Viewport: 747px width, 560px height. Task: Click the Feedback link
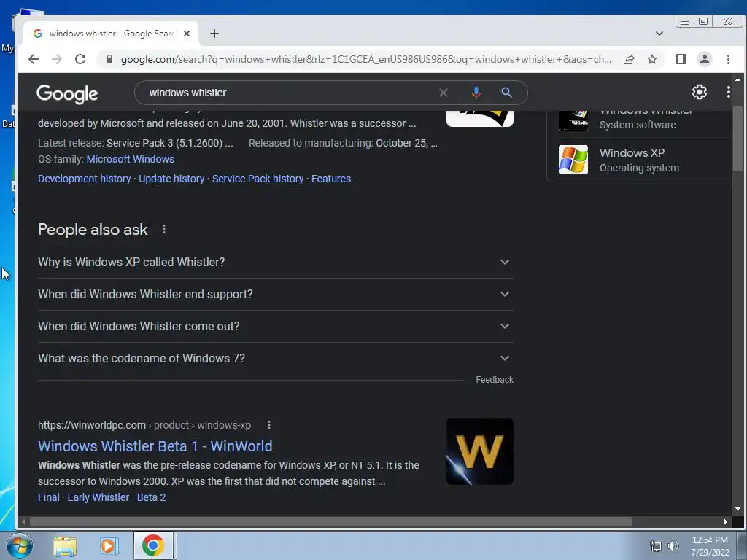495,380
